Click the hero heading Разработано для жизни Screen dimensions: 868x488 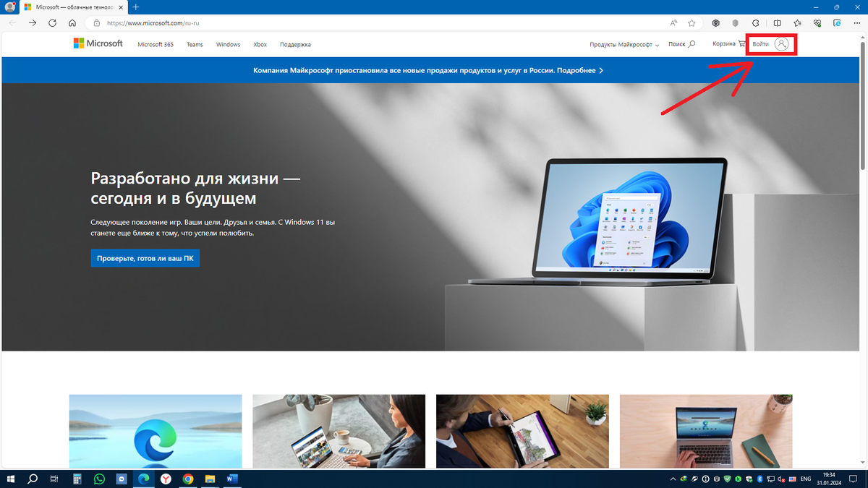click(195, 187)
